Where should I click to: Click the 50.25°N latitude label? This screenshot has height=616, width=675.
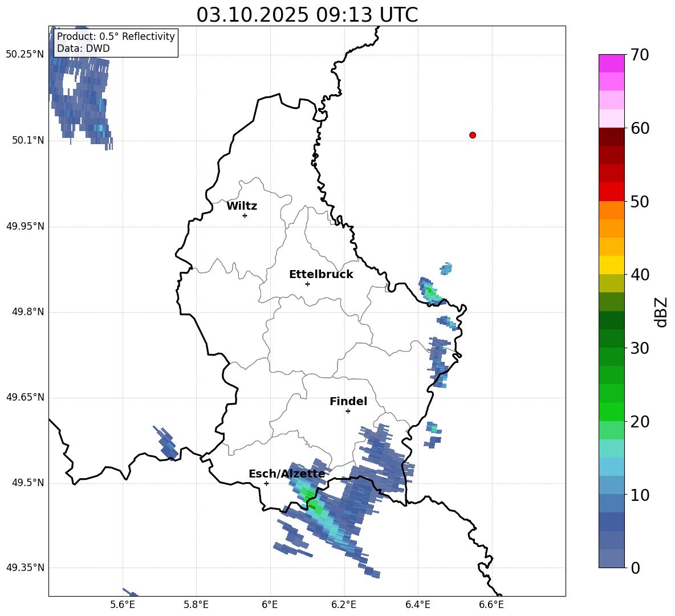click(25, 55)
